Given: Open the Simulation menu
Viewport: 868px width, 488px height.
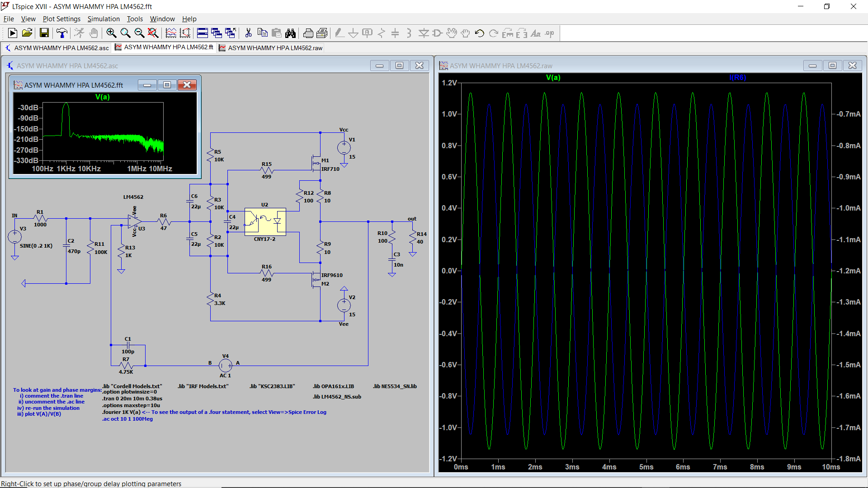Looking at the screenshot, I should click(x=104, y=19).
